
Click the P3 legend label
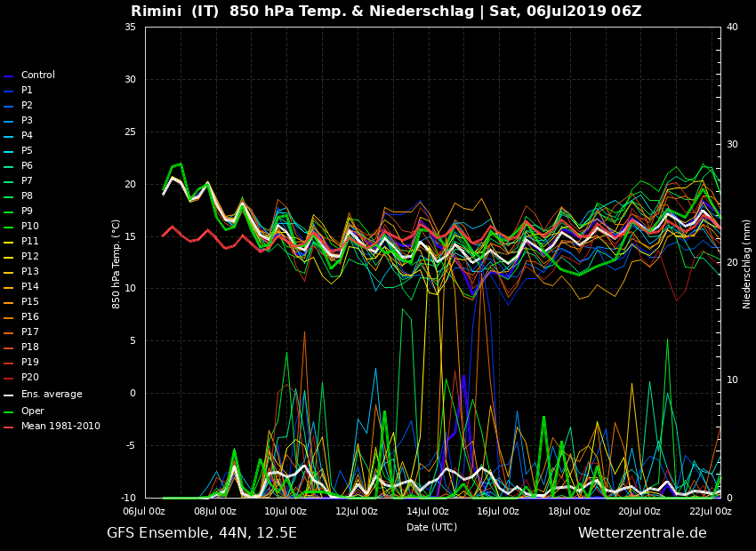click(x=27, y=120)
